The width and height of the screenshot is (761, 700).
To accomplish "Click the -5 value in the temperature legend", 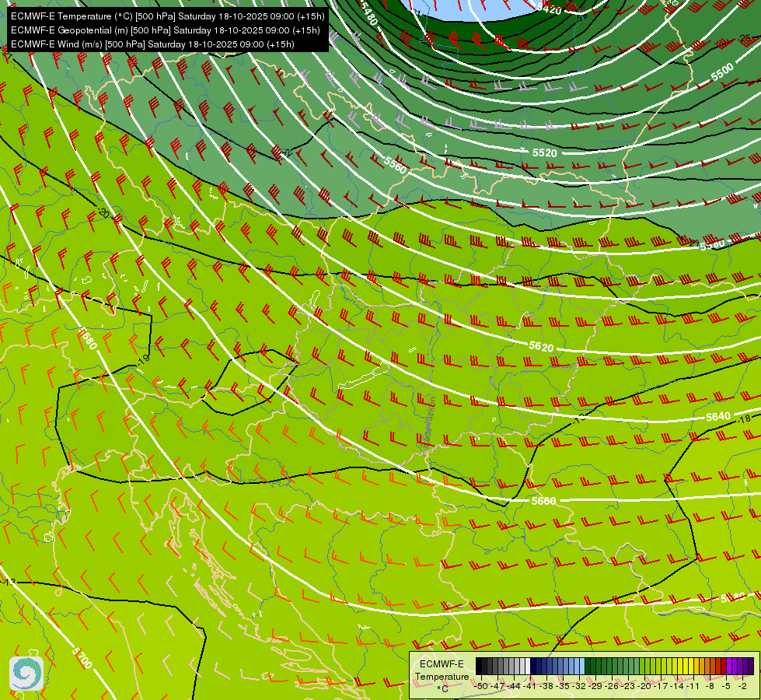I will [x=726, y=686].
